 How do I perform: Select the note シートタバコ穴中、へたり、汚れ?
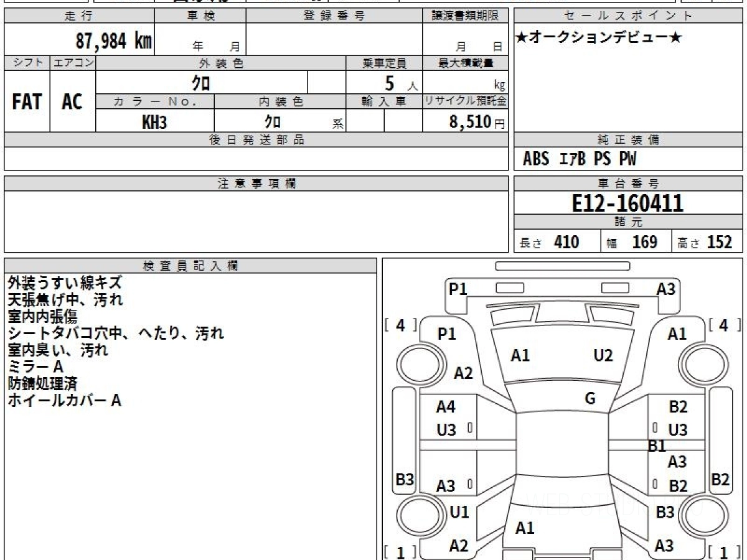click(116, 334)
